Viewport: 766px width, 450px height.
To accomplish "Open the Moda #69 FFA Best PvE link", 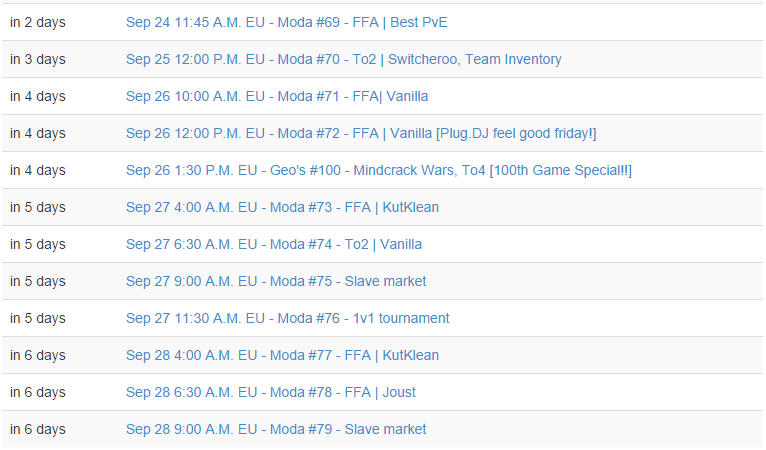I will [287, 22].
